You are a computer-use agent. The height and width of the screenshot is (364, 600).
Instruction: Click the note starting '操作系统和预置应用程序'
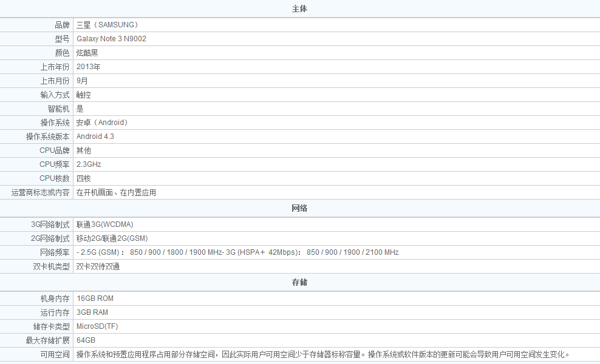click(x=323, y=354)
